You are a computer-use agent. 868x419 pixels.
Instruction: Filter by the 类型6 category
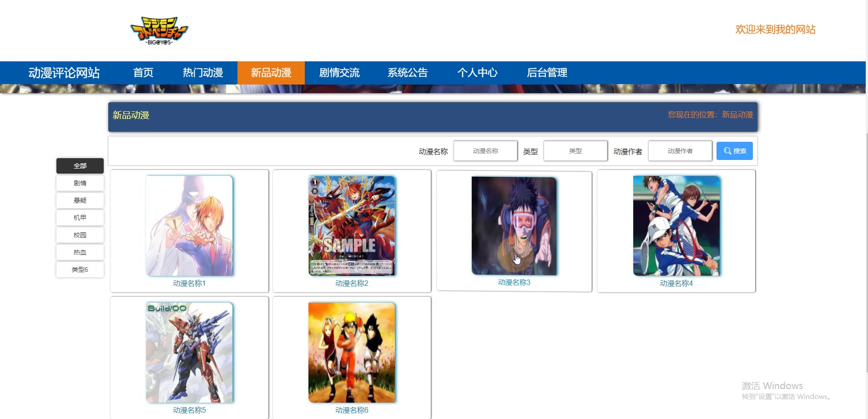click(x=80, y=269)
